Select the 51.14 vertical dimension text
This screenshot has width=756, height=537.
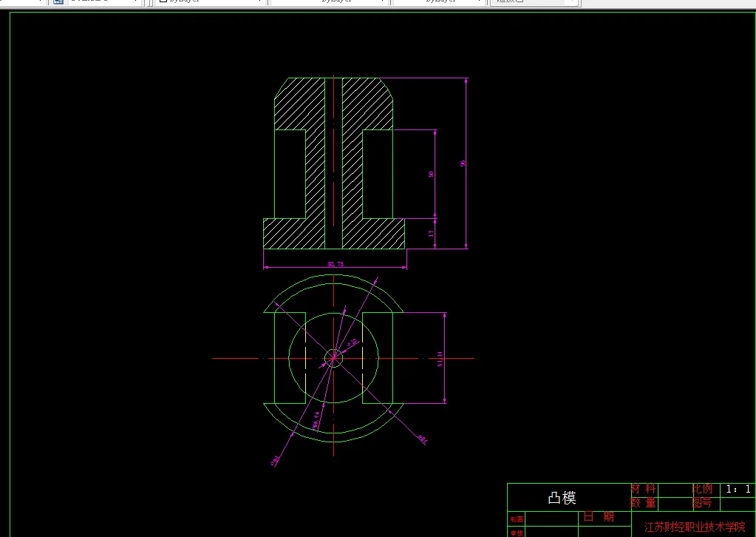tap(440, 359)
